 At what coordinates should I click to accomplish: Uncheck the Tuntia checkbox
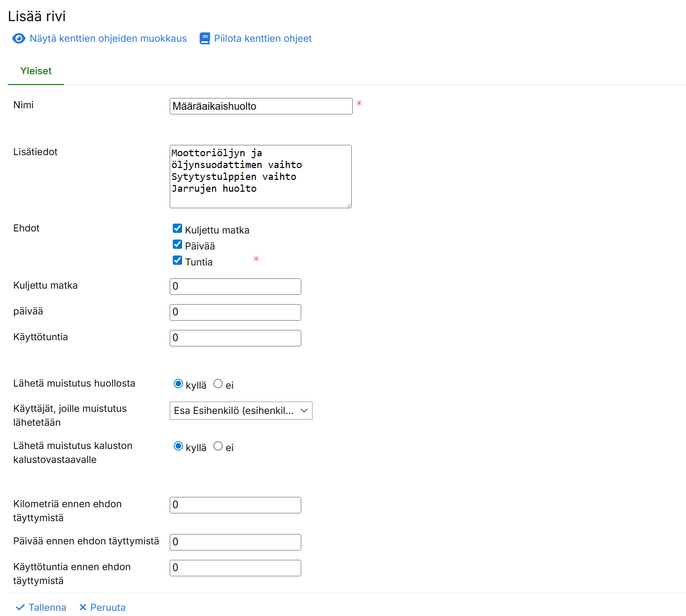pos(177,260)
